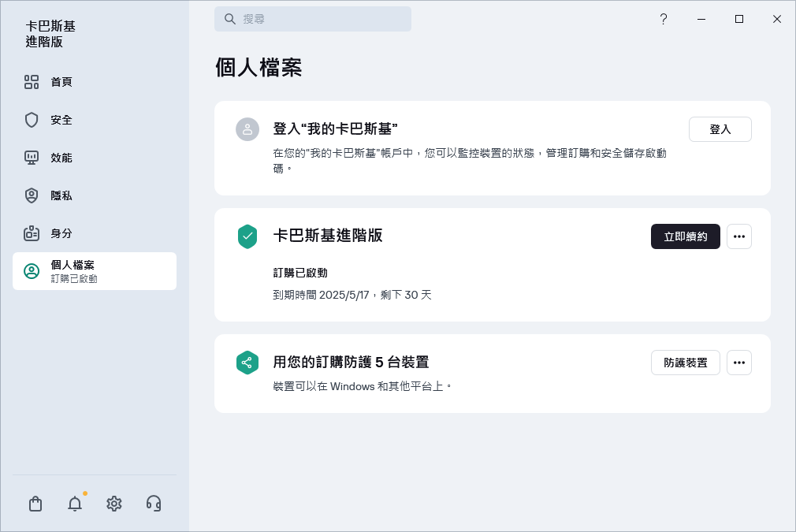796x532 pixels.
Task: Open the shopping bag store icon
Action: click(35, 504)
